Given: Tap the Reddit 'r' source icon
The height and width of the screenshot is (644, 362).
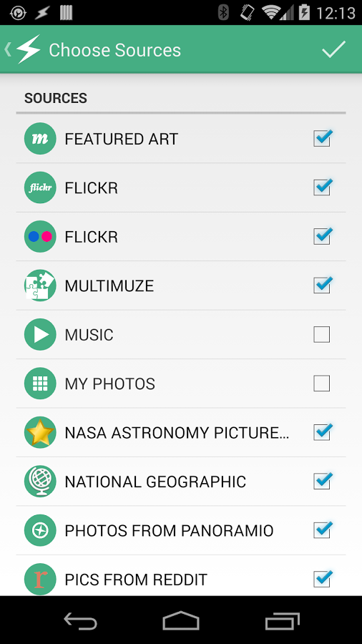Looking at the screenshot, I should point(40,579).
